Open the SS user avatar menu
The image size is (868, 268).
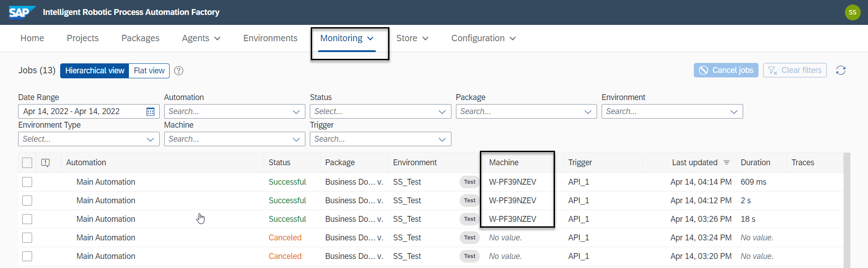click(852, 12)
